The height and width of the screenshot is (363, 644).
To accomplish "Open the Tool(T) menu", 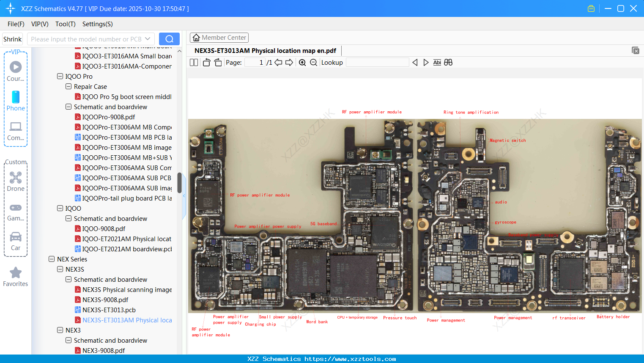I will 65,24.
